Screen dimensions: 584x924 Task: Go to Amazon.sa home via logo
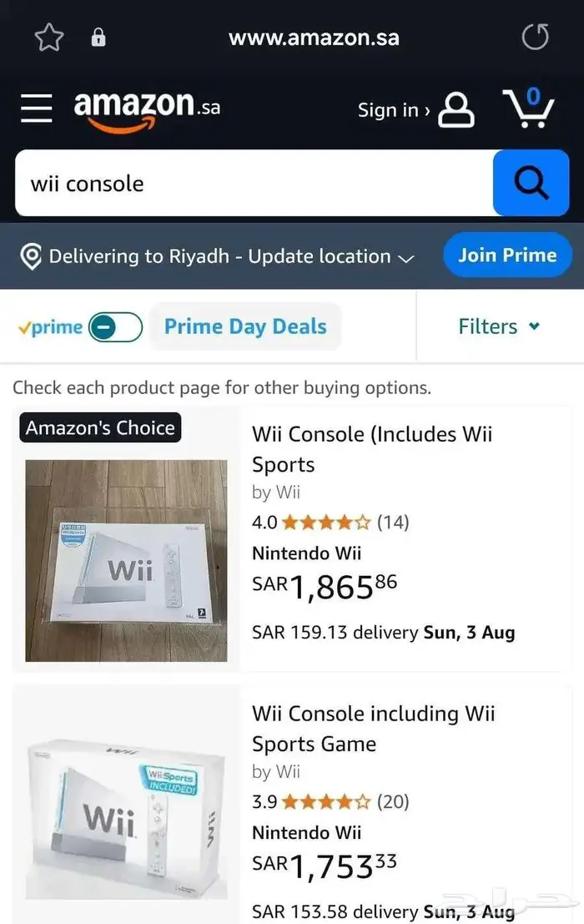pos(147,109)
